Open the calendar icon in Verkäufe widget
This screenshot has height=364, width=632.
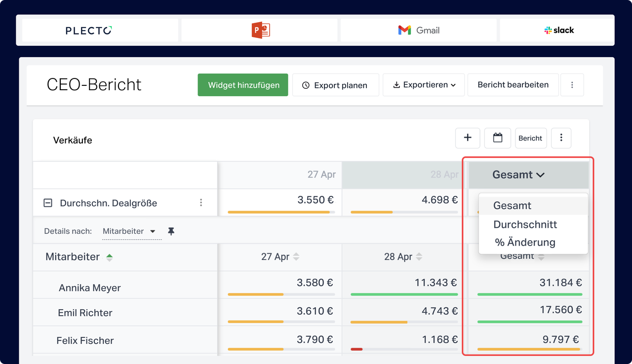point(498,138)
